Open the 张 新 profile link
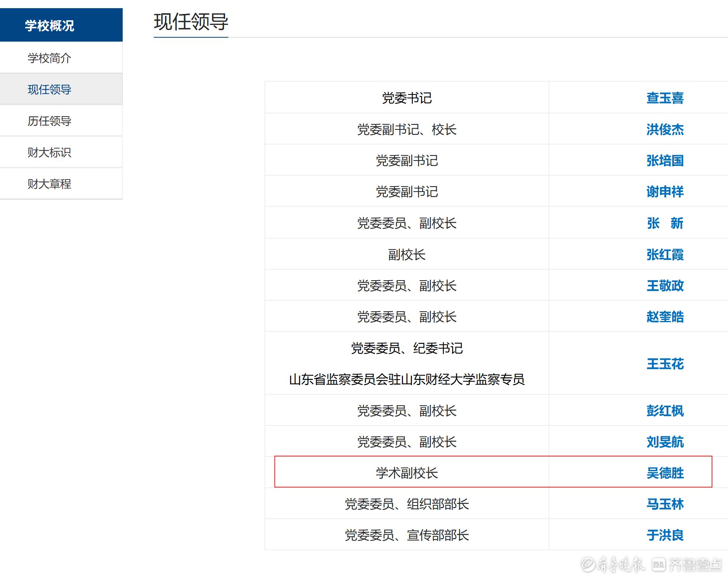Viewport: 728px width, 579px height. pyautogui.click(x=665, y=223)
